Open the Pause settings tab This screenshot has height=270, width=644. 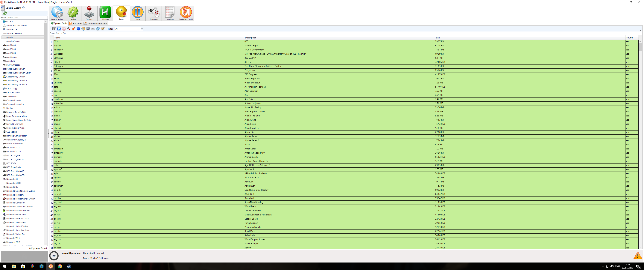137,13
